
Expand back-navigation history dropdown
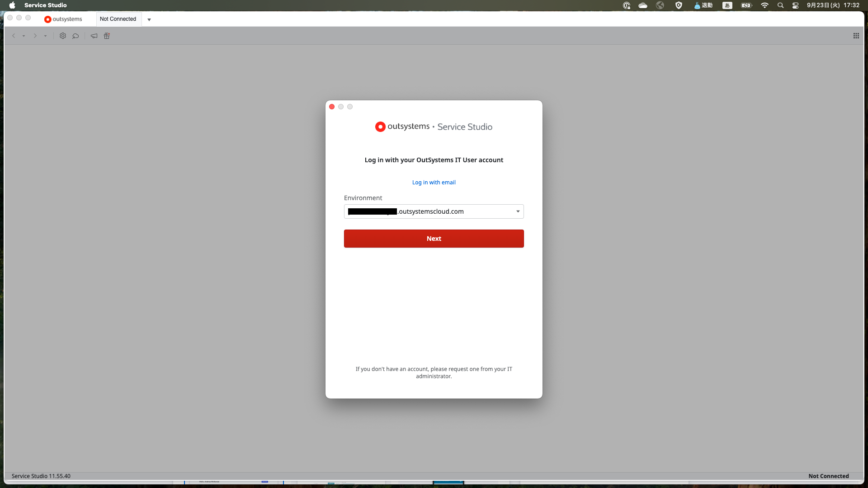tap(23, 36)
